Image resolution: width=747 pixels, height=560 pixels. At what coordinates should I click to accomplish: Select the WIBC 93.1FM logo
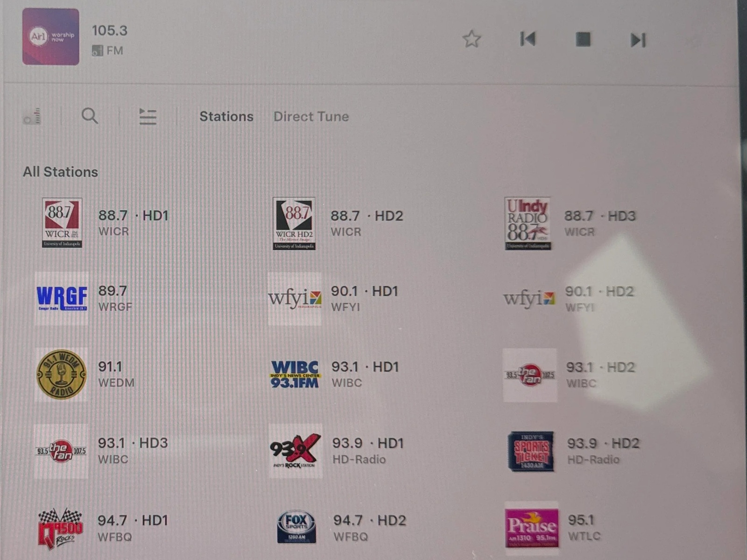point(295,374)
